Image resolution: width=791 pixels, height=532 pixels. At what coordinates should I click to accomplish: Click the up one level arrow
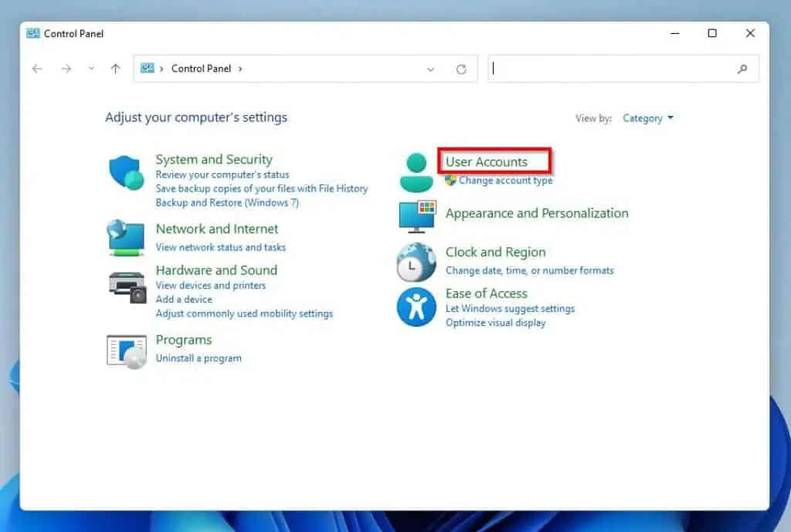(115, 68)
